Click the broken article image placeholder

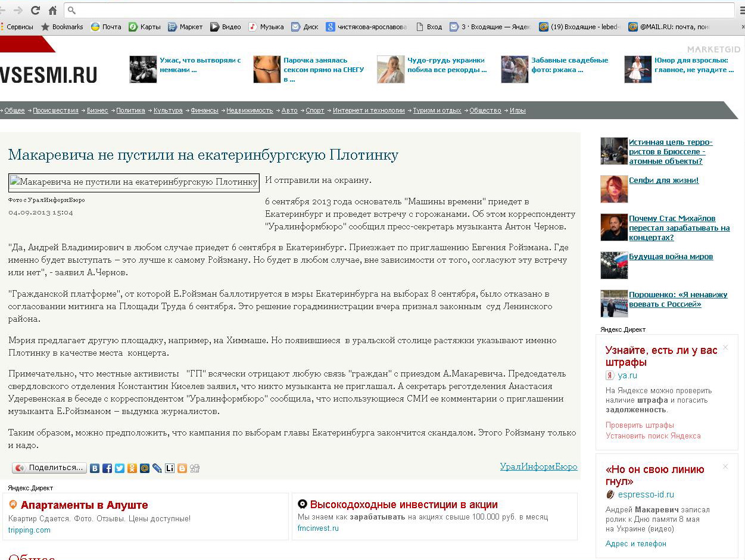[x=134, y=183]
